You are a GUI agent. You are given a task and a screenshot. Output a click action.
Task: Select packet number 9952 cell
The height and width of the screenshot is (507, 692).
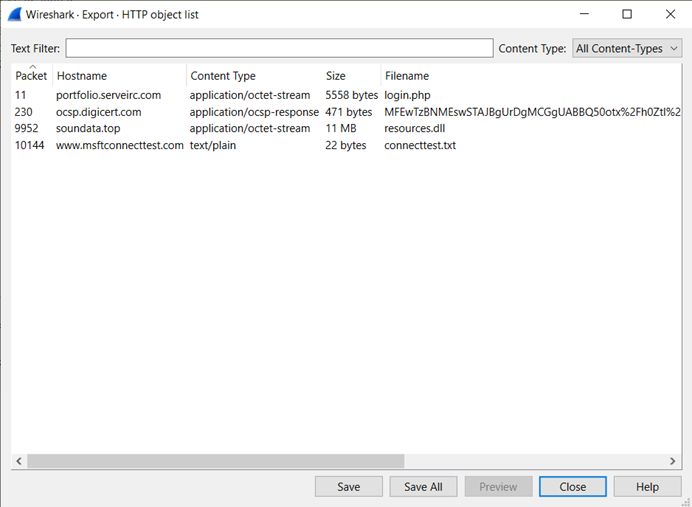pyautogui.click(x=26, y=128)
